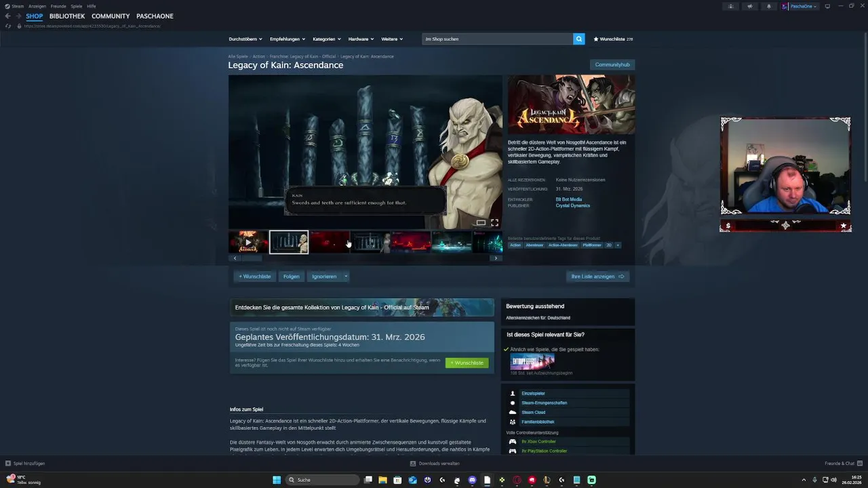Toggle theater mode in screenshot viewer
868x488 pixels.
pyautogui.click(x=481, y=222)
